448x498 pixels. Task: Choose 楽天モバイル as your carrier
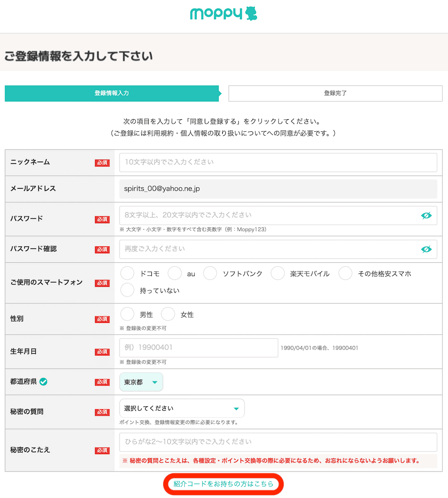pos(278,273)
